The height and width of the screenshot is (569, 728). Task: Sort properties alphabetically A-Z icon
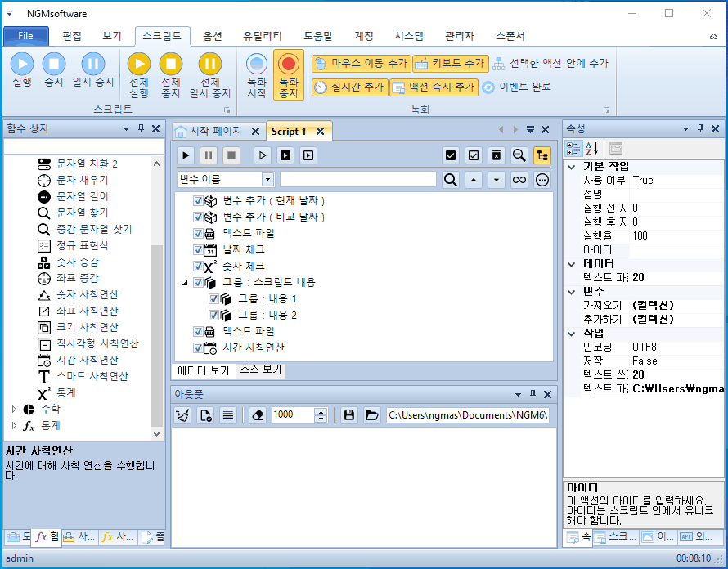[x=591, y=149]
